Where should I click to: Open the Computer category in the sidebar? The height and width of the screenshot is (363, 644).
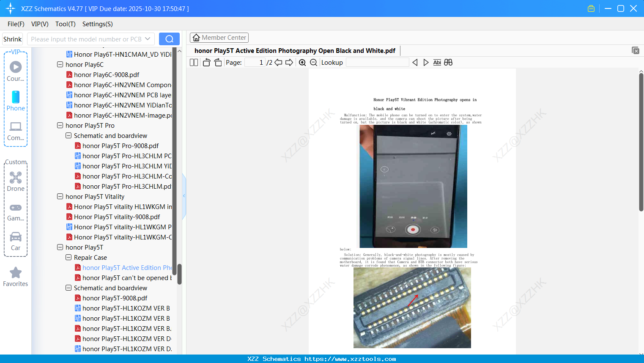[16, 131]
